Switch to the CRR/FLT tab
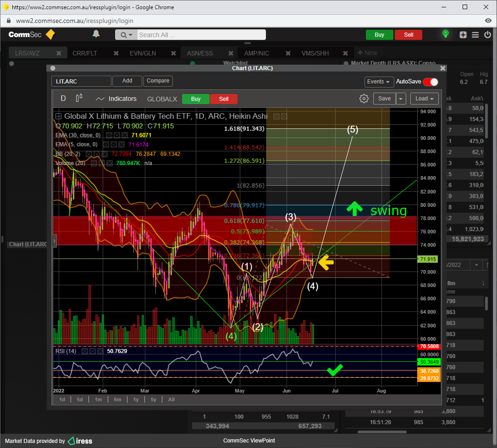The height and width of the screenshot is (448, 497). (85, 53)
